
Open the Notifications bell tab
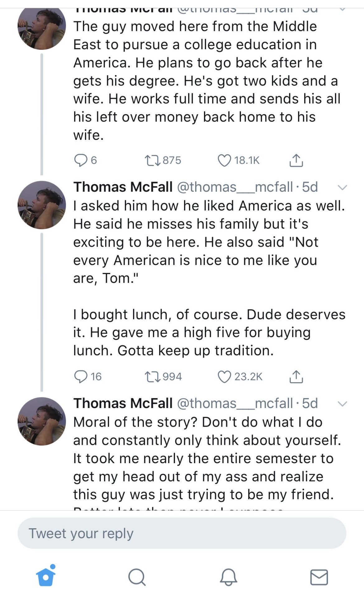(x=228, y=577)
